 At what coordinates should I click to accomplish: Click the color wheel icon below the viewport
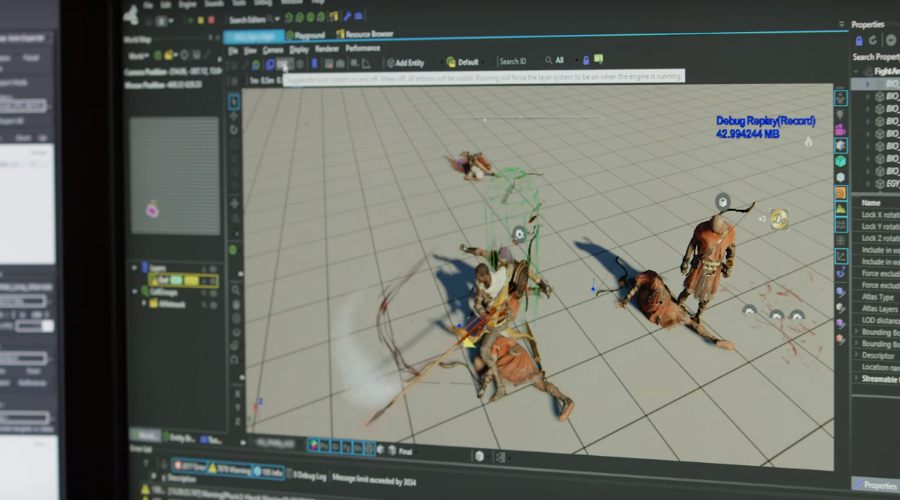click(313, 445)
